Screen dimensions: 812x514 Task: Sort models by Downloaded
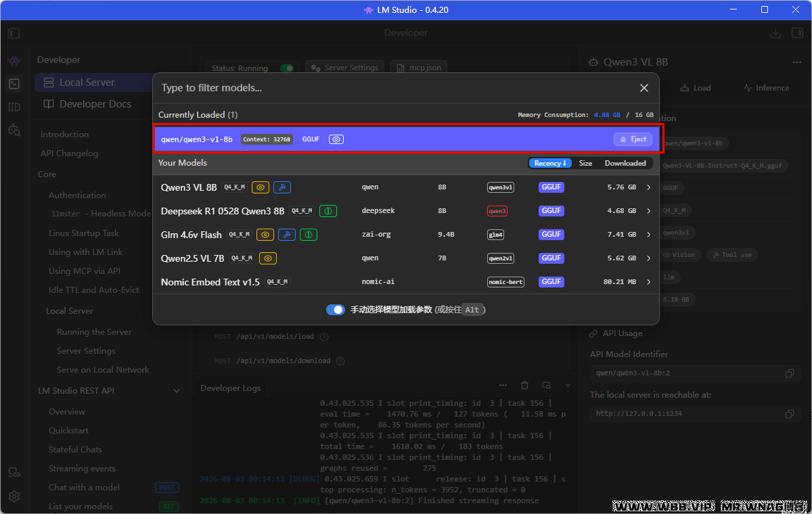point(625,163)
